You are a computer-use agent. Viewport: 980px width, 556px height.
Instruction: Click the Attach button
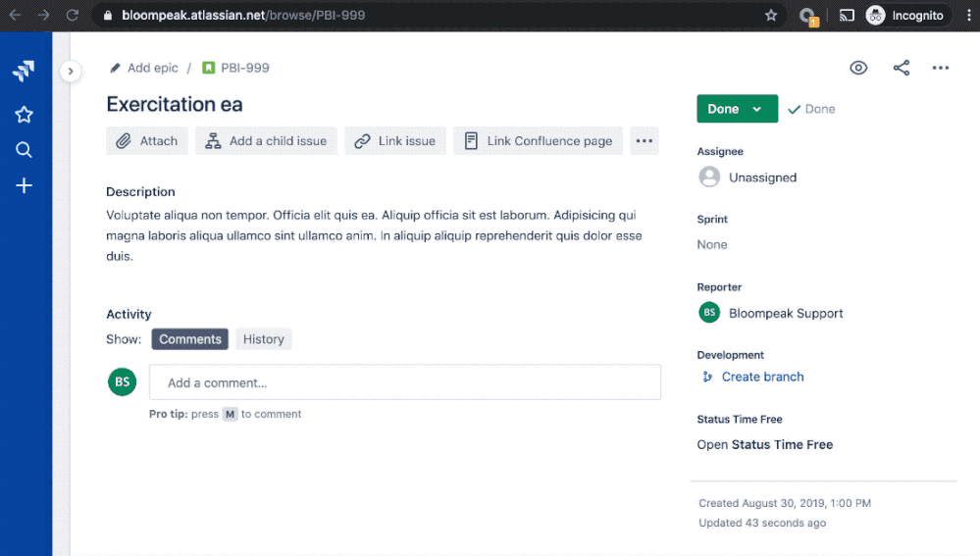click(147, 140)
